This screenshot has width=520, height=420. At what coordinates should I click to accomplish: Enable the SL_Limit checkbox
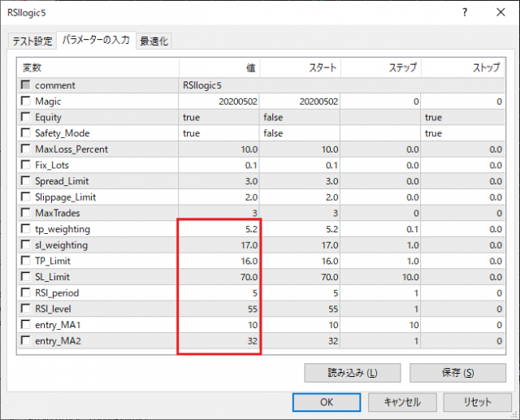[x=25, y=276]
